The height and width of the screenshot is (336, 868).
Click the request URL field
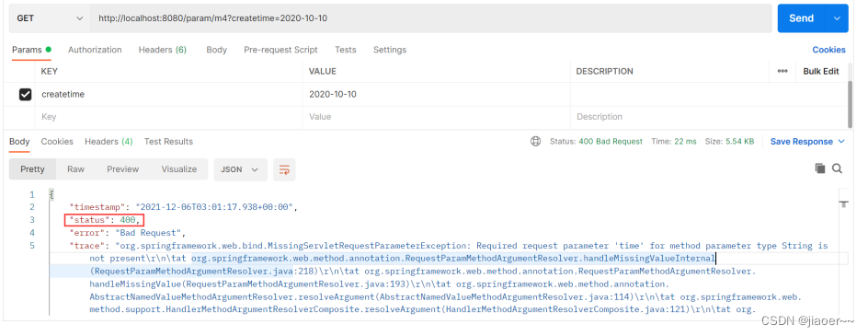pos(431,18)
